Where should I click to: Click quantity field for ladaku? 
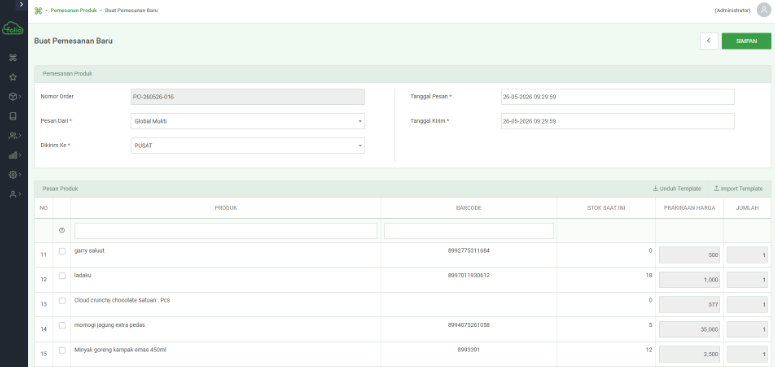[747, 280]
